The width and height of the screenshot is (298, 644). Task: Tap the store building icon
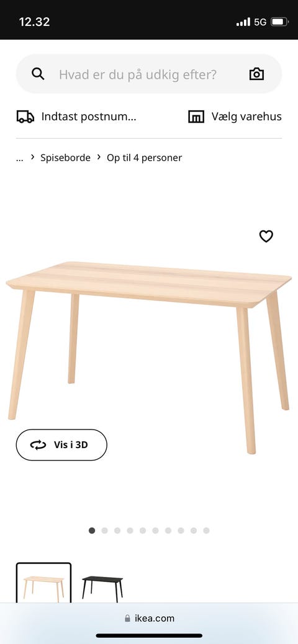click(196, 117)
